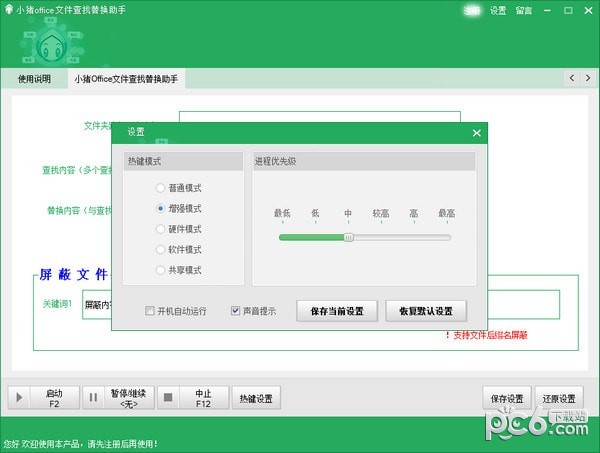Click the 保存设置 button

(507, 399)
